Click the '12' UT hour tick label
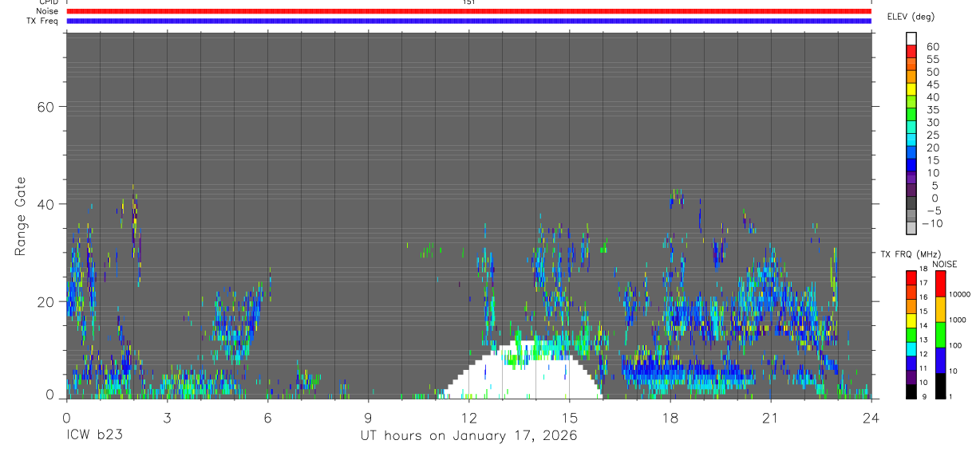Screen dimensions: 980x452 point(469,417)
